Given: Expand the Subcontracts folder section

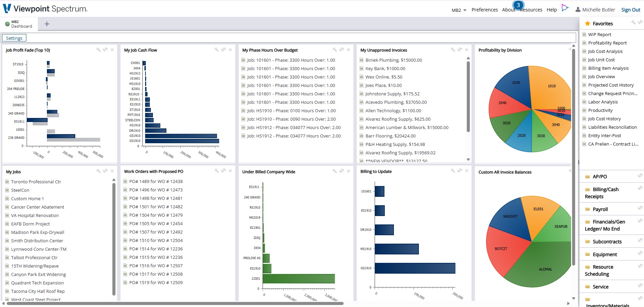Looking at the screenshot, I should [607, 242].
